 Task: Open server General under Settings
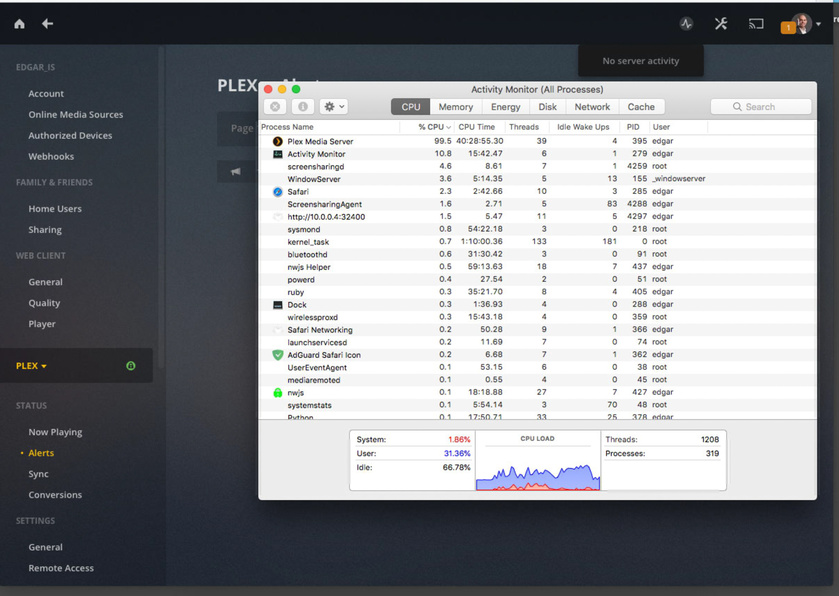[x=45, y=547]
